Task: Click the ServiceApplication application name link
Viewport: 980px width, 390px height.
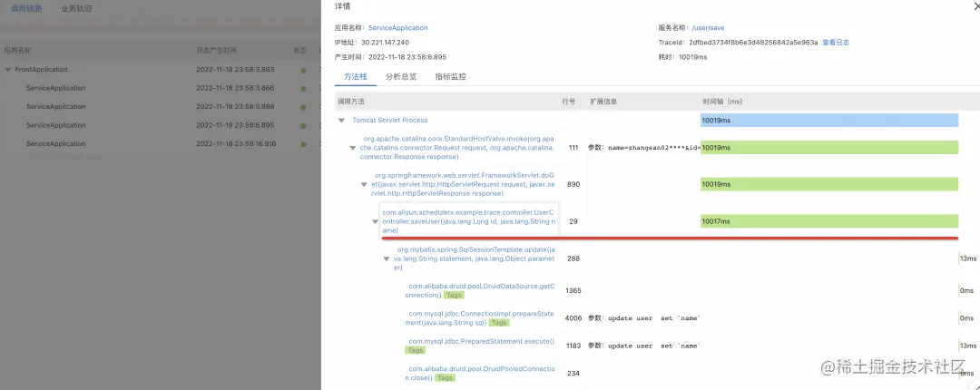Action: coord(398,27)
